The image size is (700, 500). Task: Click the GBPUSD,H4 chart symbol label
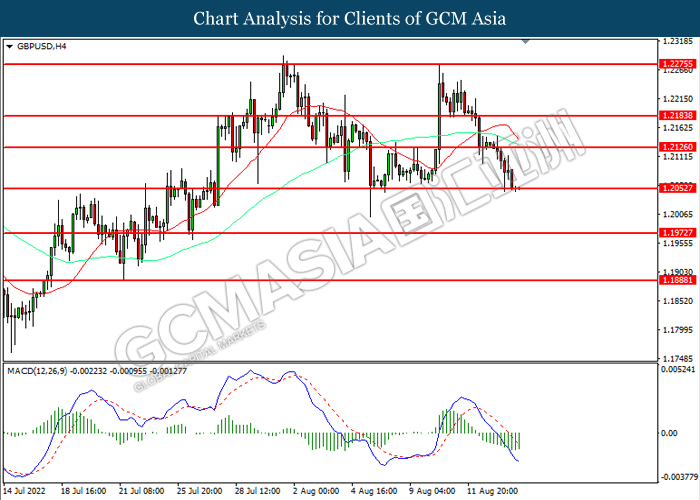[42, 46]
